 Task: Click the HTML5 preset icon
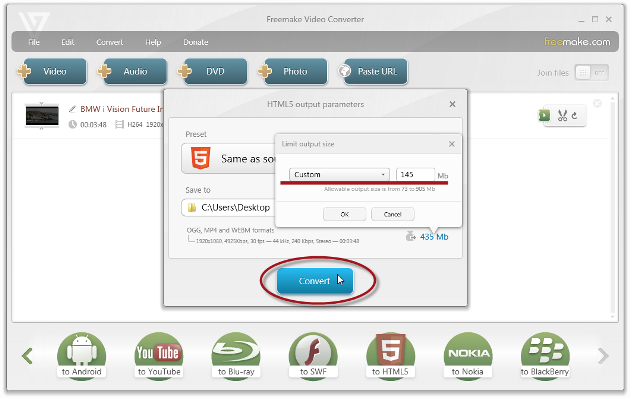tap(200, 158)
